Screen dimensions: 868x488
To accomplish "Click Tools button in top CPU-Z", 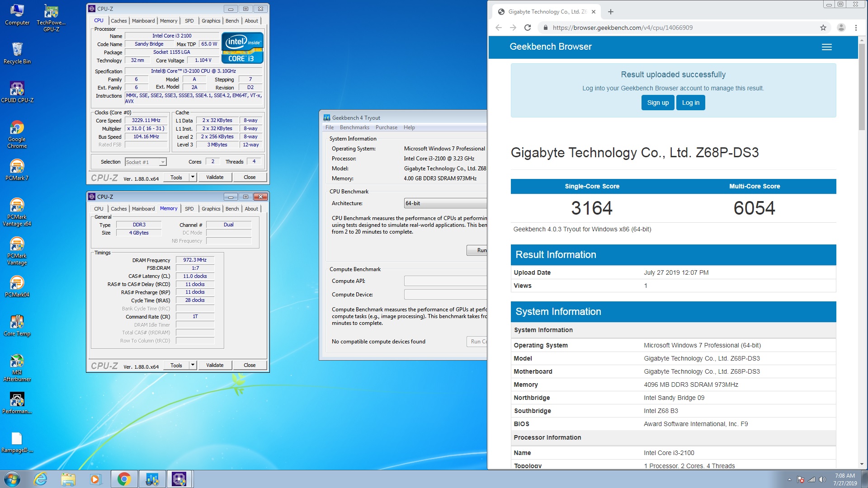I will tap(176, 177).
